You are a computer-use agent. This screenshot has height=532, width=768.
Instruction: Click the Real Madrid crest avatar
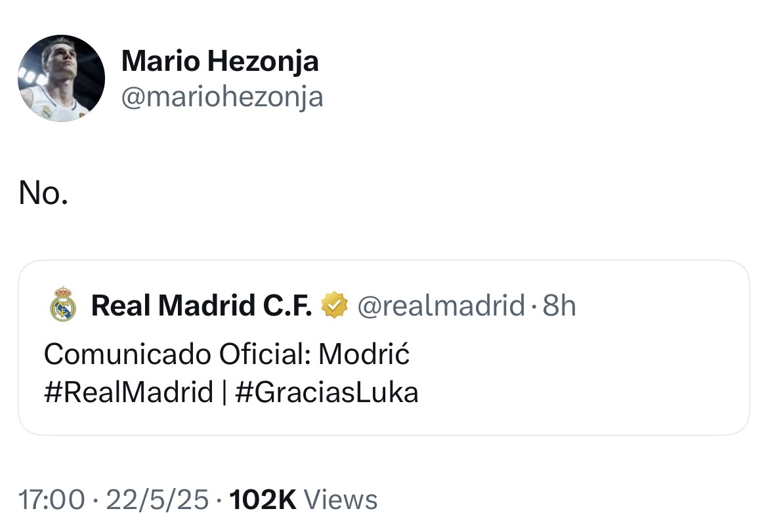[x=63, y=305]
